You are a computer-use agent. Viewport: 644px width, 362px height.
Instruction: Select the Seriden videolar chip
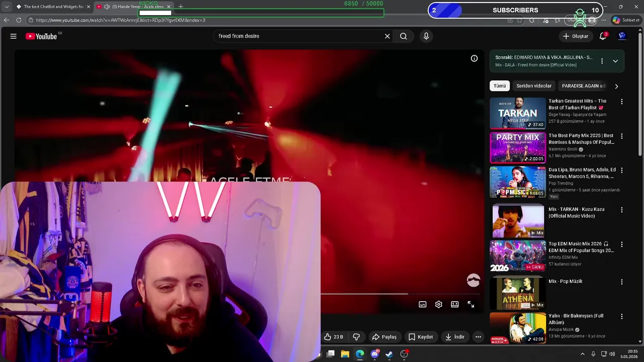click(x=534, y=86)
